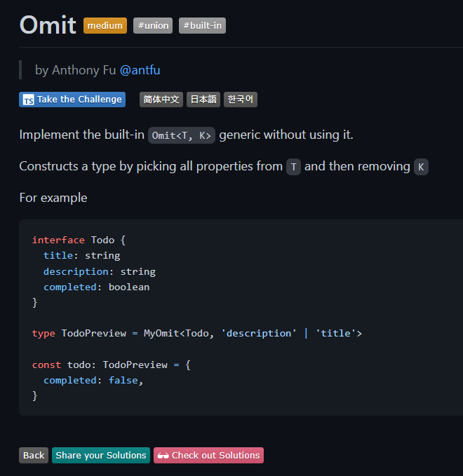Click Share your Solutions button
This screenshot has height=476, width=463.
pos(101,456)
